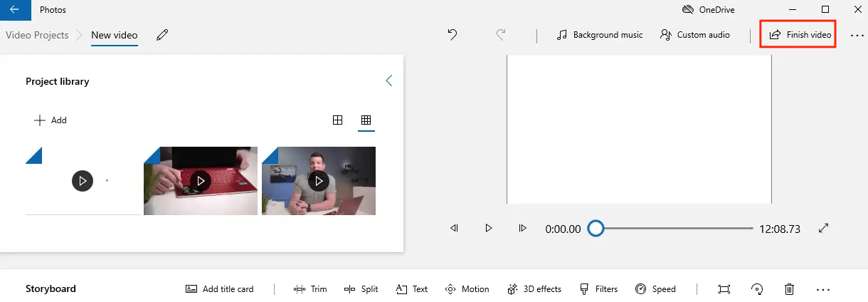Open the top-right See more menu

pyautogui.click(x=857, y=35)
